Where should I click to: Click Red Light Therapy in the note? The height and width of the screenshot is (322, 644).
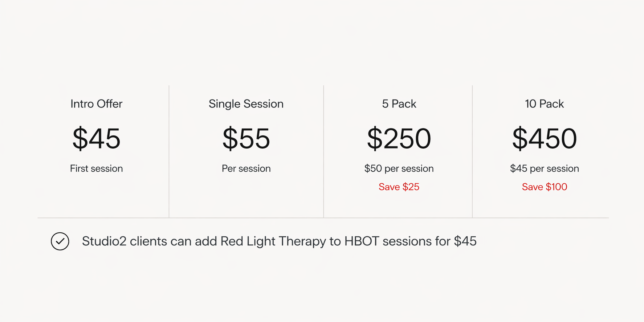coord(273,241)
